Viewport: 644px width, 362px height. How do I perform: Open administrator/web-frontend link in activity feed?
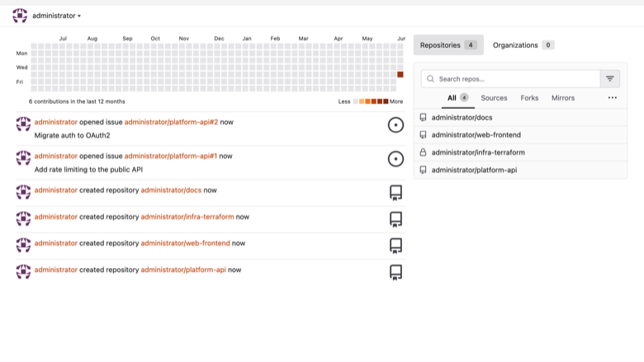coord(185,243)
